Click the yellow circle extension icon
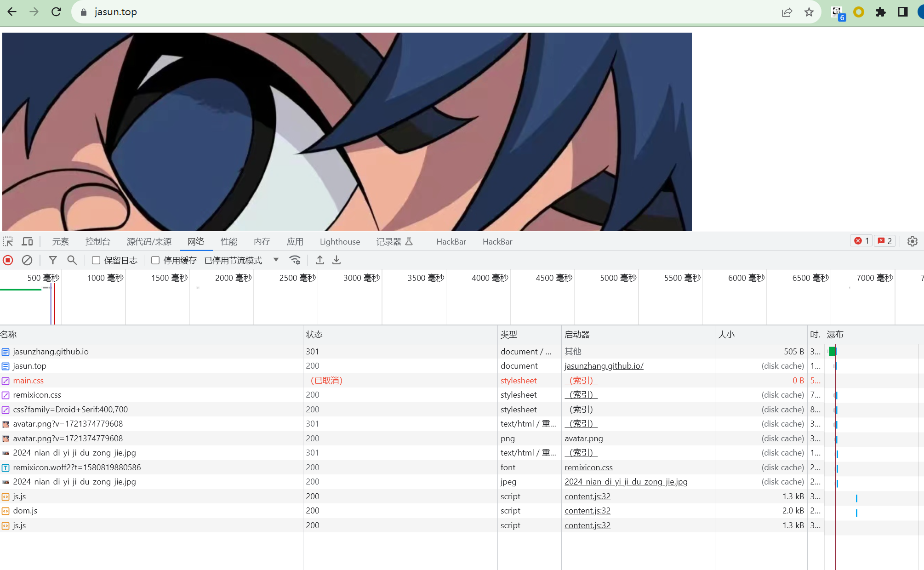The height and width of the screenshot is (570, 924). click(858, 12)
